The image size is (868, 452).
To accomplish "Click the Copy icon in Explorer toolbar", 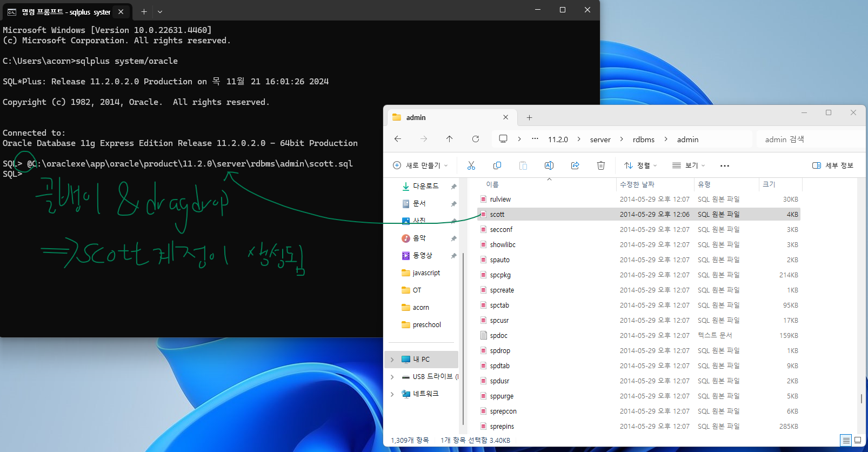I will (x=497, y=165).
